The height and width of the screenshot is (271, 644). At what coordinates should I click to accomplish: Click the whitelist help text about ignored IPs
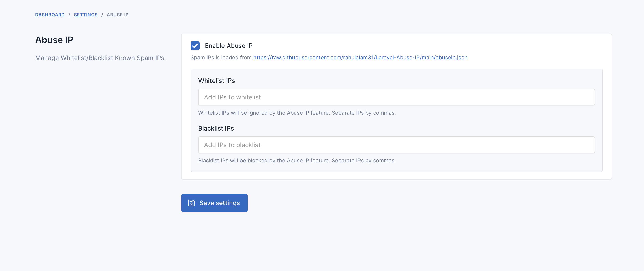[x=297, y=113]
